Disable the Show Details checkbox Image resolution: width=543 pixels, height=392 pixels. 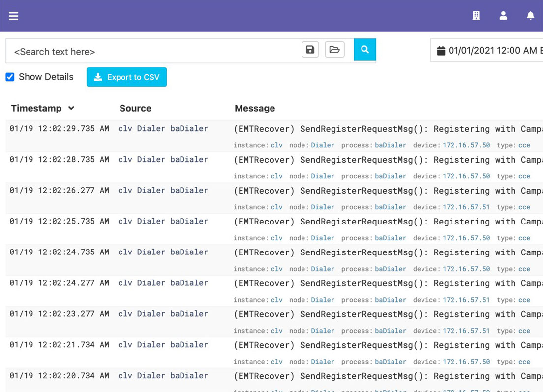pyautogui.click(x=10, y=77)
